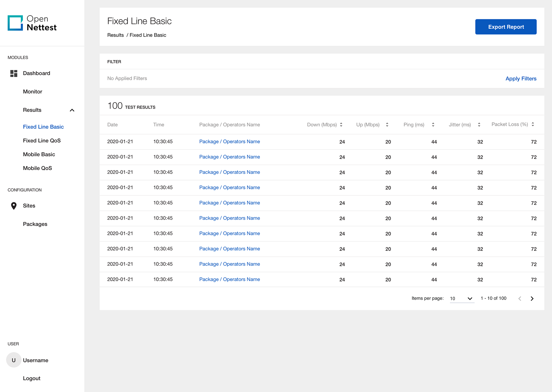The image size is (552, 392).
Task: Open the Monitor module
Action: coord(32,92)
